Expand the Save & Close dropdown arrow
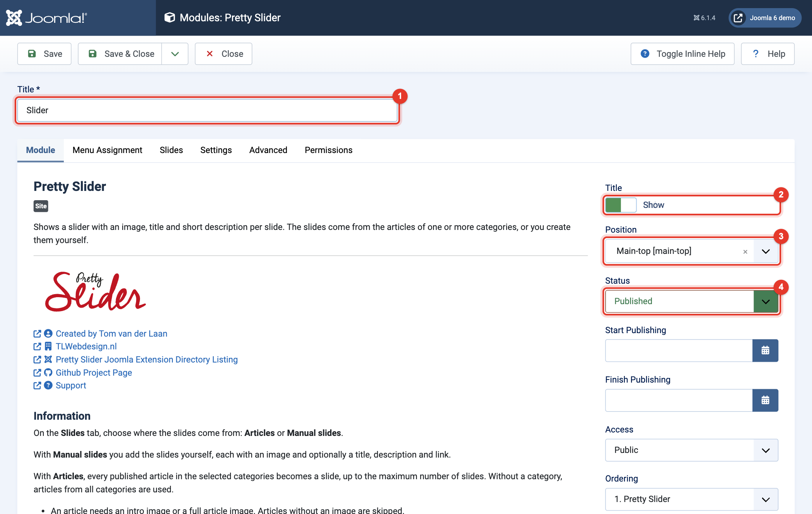Screen dimensions: 812x514 175,54
